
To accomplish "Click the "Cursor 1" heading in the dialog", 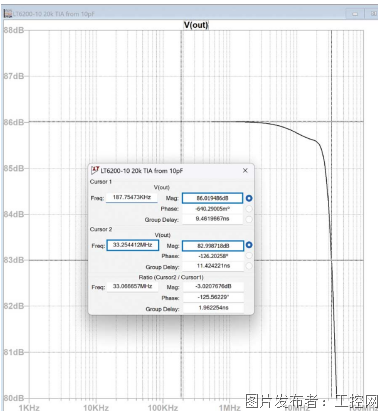I will tap(101, 182).
